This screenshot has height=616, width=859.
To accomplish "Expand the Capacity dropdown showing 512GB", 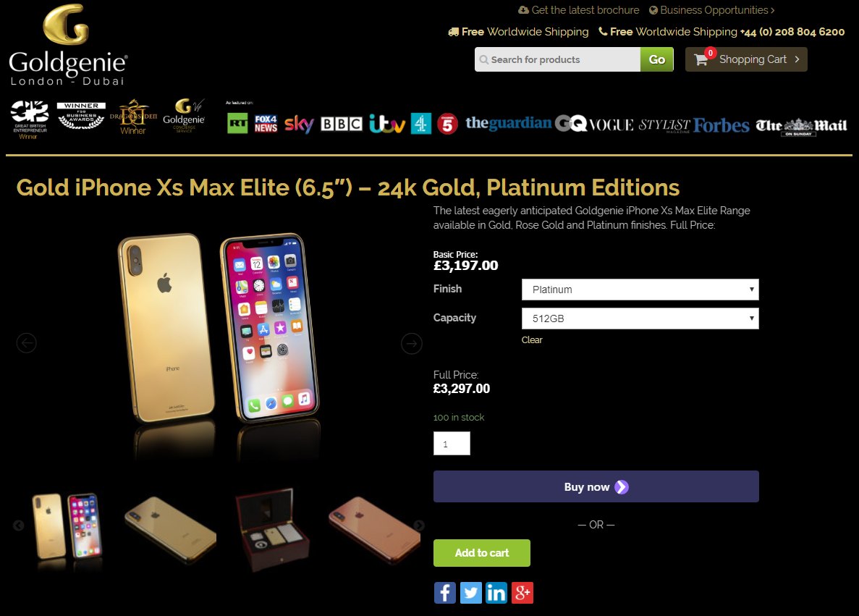I will [640, 318].
